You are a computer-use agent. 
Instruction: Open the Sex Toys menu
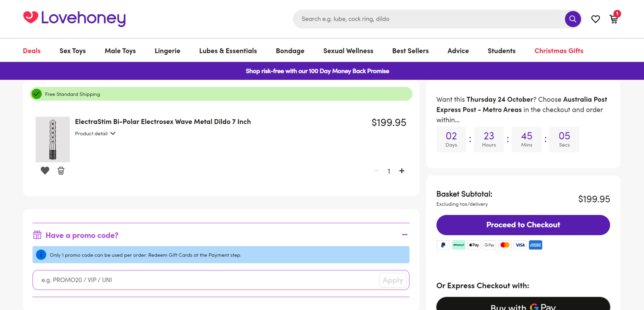[72, 51]
